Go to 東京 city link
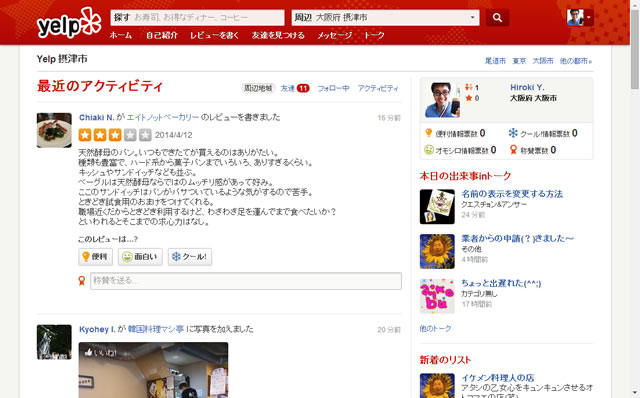This screenshot has height=398, width=640. [x=519, y=61]
